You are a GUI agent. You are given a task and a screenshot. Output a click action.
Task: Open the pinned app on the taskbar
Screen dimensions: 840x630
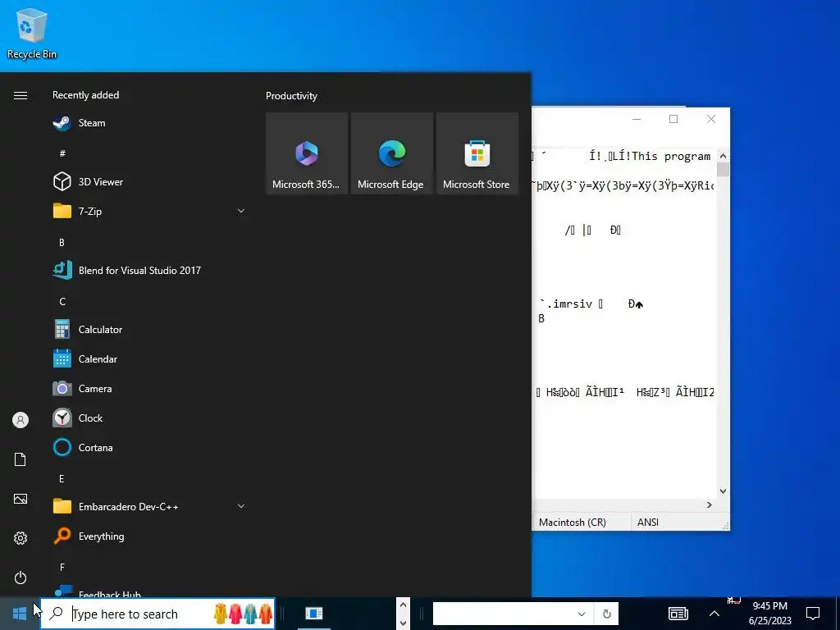tap(314, 614)
